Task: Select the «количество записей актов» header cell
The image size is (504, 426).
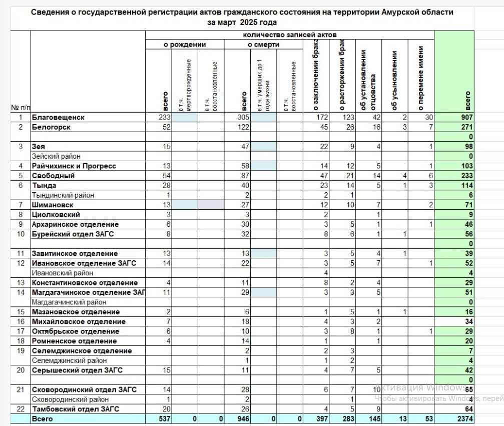Action: (x=289, y=35)
